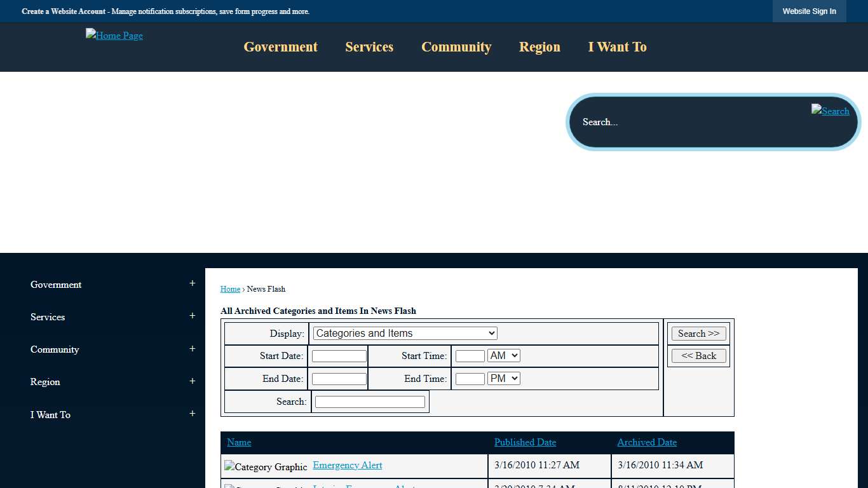The height and width of the screenshot is (488, 868).
Task: Expand the Services sidebar plus icon
Action: pos(192,316)
